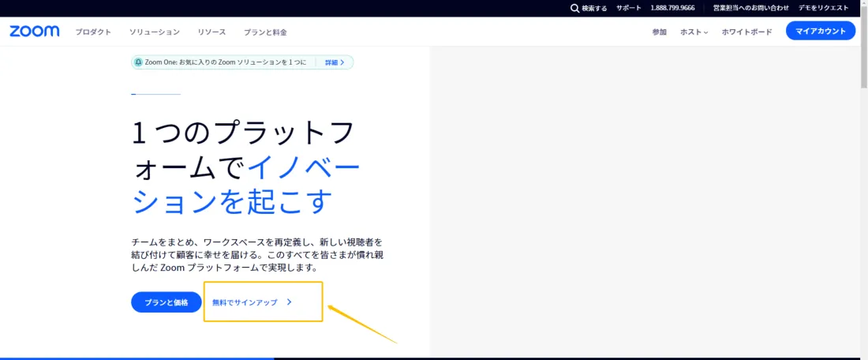868x360 pixels.
Task: Click デモをリクエスト
Action: tap(823, 8)
